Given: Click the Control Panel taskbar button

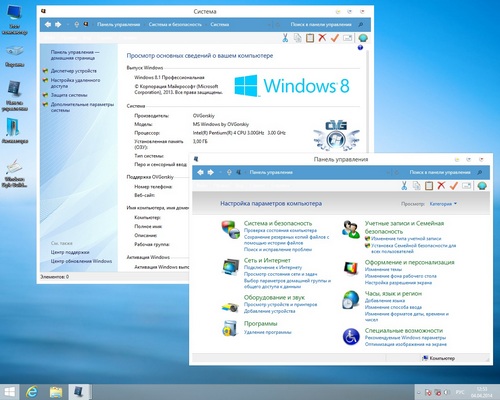Looking at the screenshot, I should coord(79,392).
